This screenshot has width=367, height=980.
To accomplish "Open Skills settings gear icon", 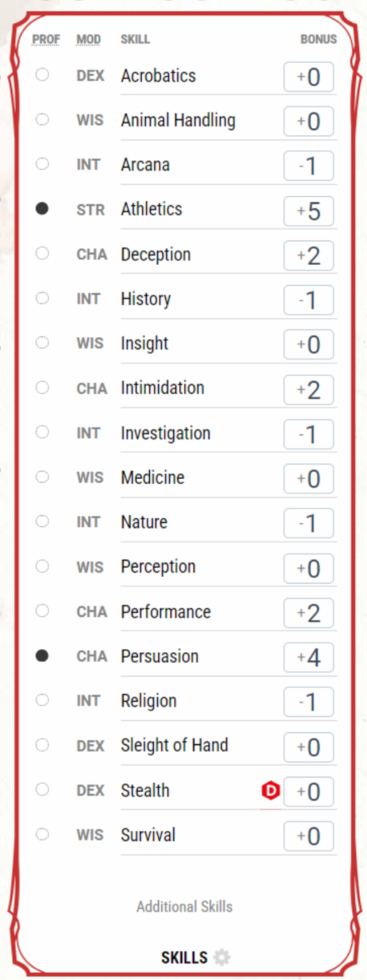I will 222,957.
